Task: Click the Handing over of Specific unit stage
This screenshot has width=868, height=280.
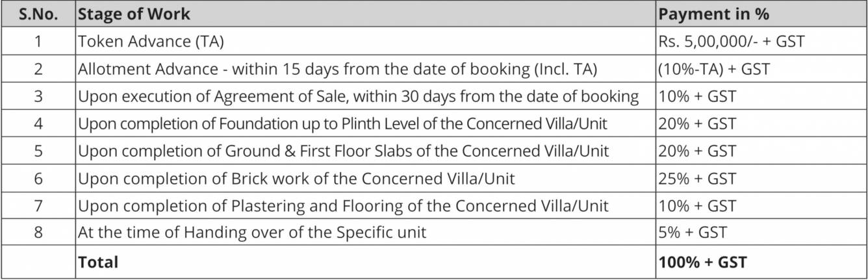Action: point(252,232)
